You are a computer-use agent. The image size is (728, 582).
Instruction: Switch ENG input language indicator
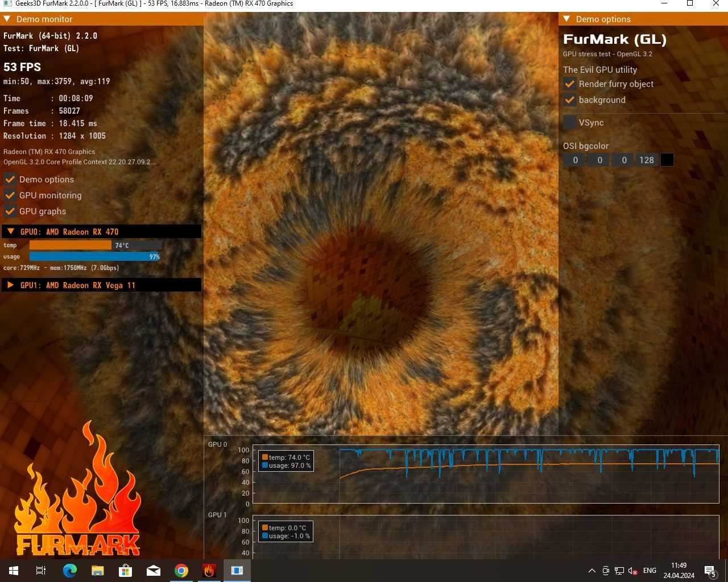coord(650,571)
